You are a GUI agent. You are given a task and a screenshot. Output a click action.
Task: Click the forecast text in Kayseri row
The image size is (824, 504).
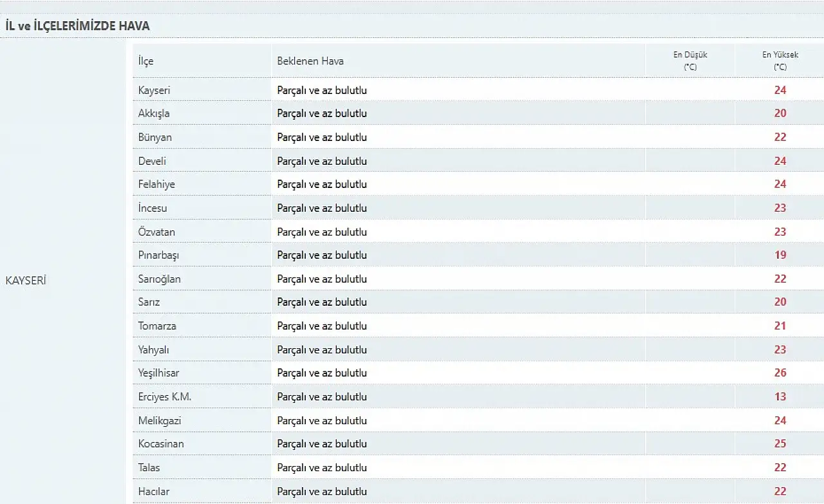pyautogui.click(x=322, y=90)
